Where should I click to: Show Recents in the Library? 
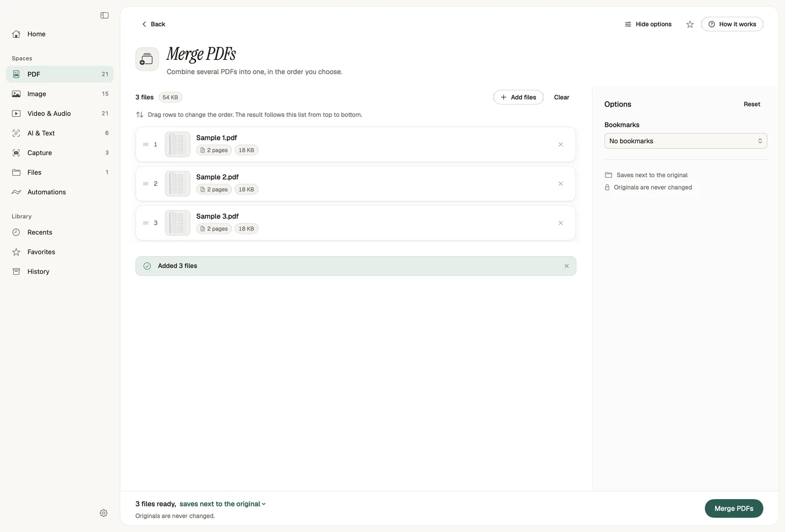60,232
